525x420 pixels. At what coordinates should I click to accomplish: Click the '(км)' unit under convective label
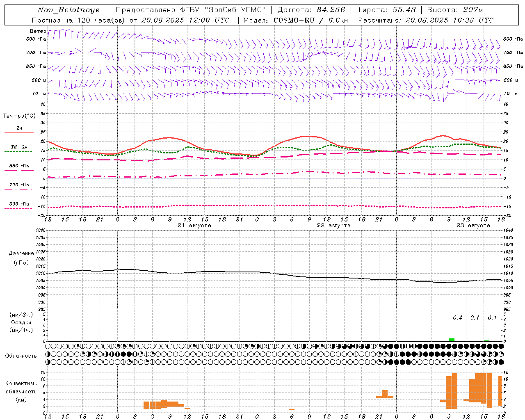point(21,399)
